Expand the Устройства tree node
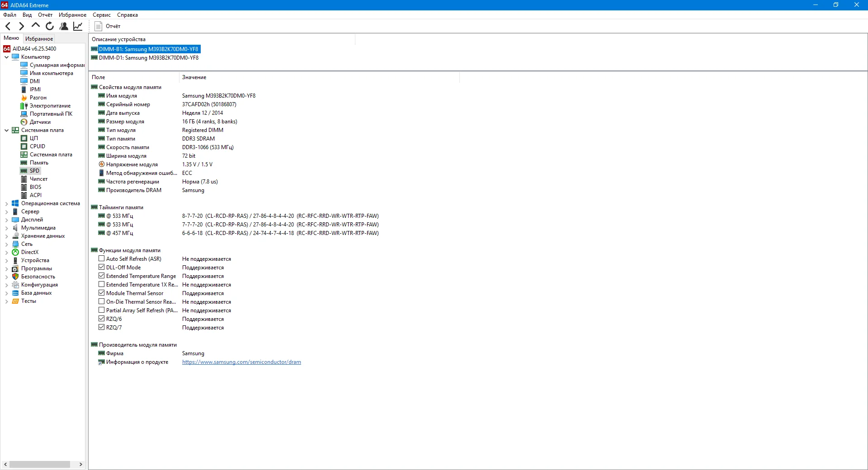The image size is (868, 470). point(6,260)
